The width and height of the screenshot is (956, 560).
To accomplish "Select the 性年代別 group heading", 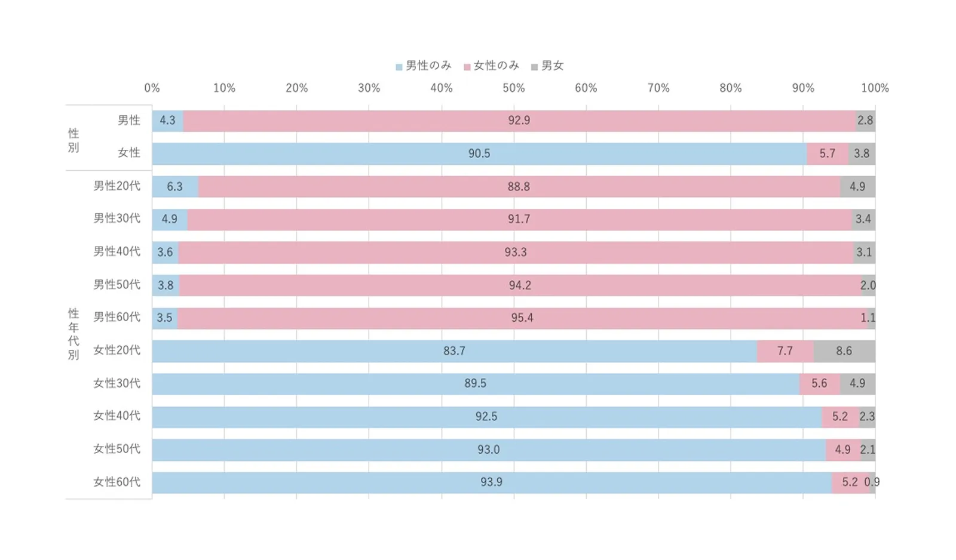I will tap(73, 334).
